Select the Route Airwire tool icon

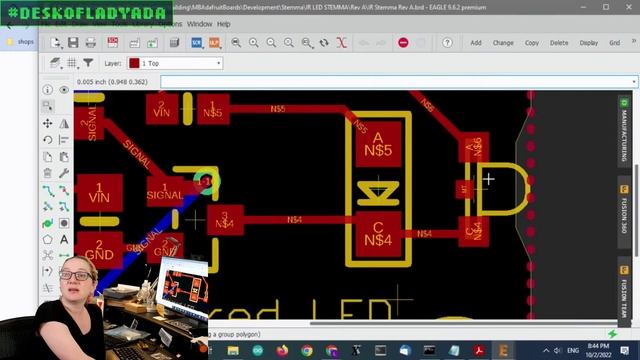[x=48, y=190]
